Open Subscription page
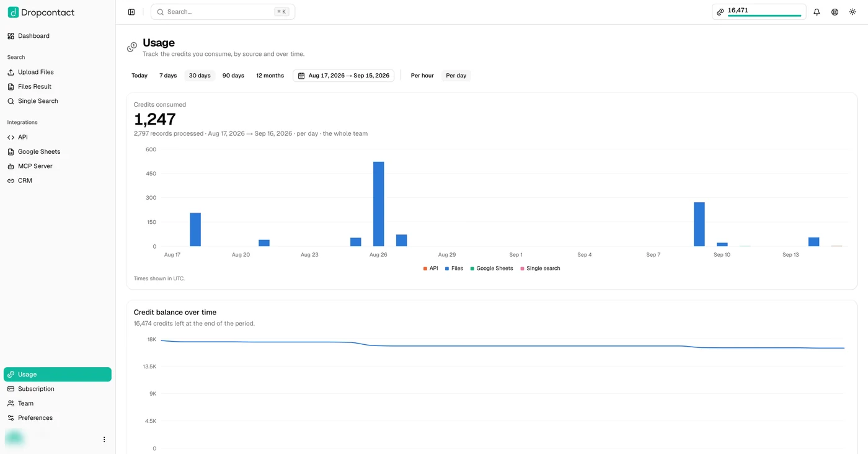 pos(58,389)
